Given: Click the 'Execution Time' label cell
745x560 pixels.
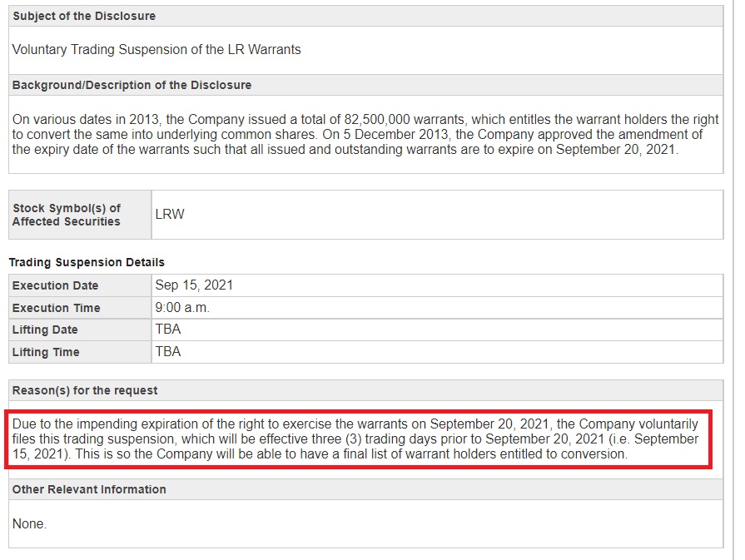Looking at the screenshot, I should point(80,308).
